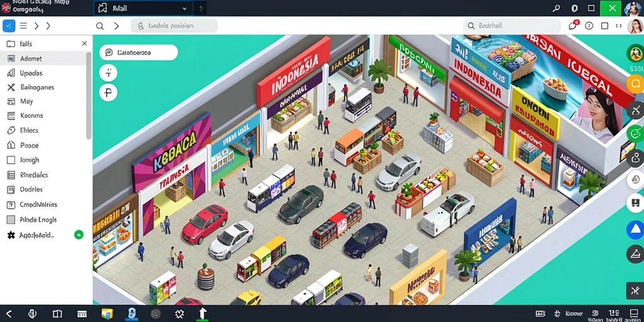Viewport: 644px width, 322px height.
Task: Select the 'falls' panel header
Action: pyautogui.click(x=25, y=43)
